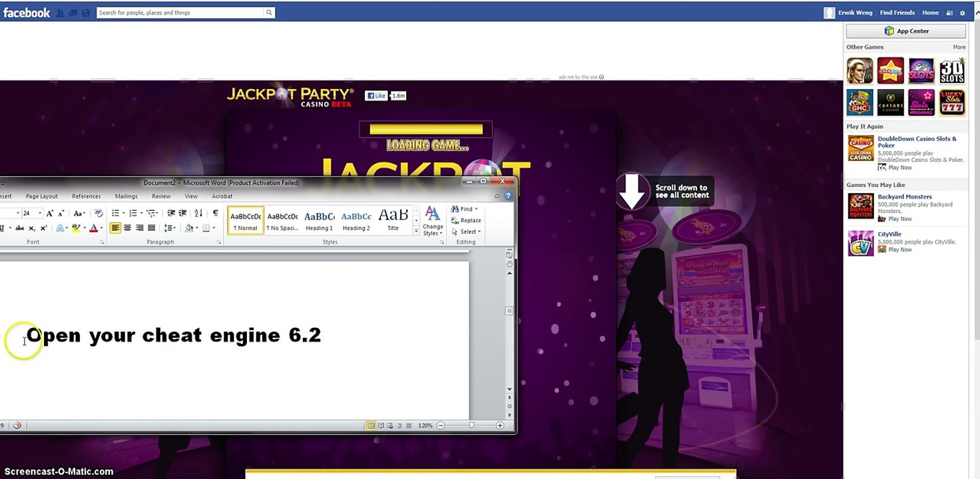Open Facebook account settings gear icon
The width and height of the screenshot is (980, 479).
click(962, 13)
